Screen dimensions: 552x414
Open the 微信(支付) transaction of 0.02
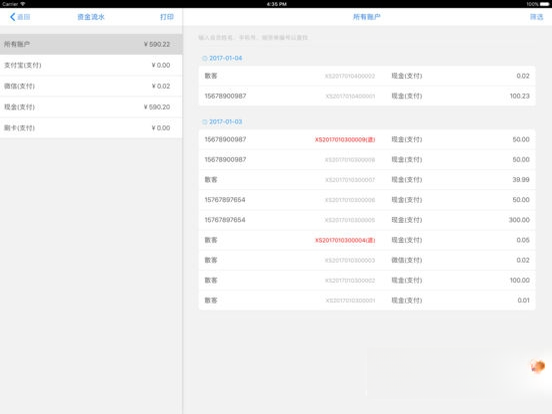tap(367, 261)
